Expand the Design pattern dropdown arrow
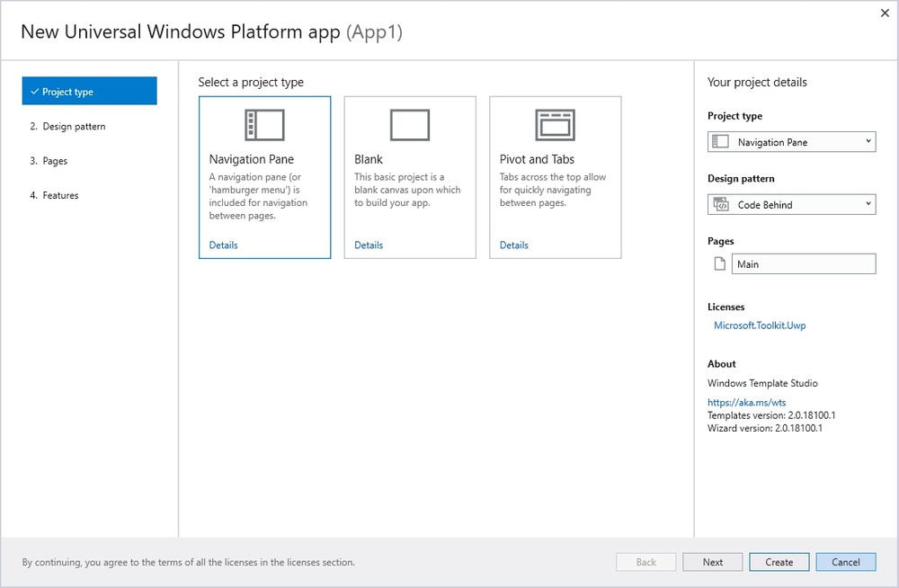 pos(868,204)
